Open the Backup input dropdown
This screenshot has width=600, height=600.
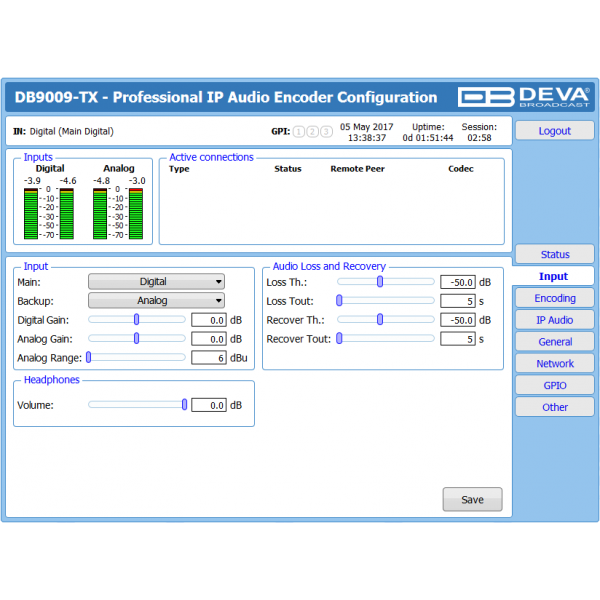156,300
